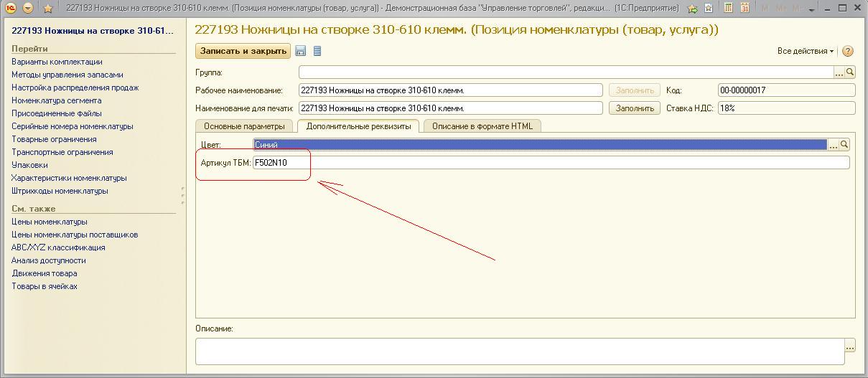Go to Штрихкоды номенклатуры in sidebar
The image size is (868, 378).
click(60, 191)
